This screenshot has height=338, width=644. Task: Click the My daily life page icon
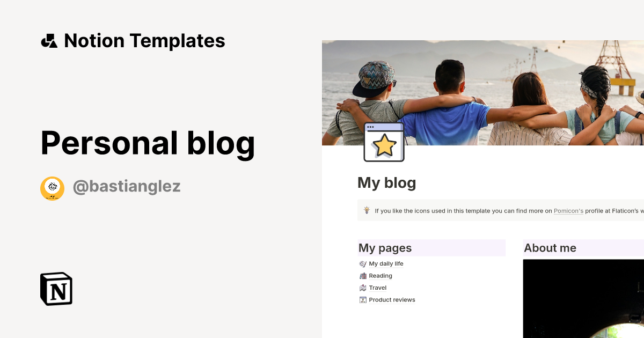click(x=363, y=263)
